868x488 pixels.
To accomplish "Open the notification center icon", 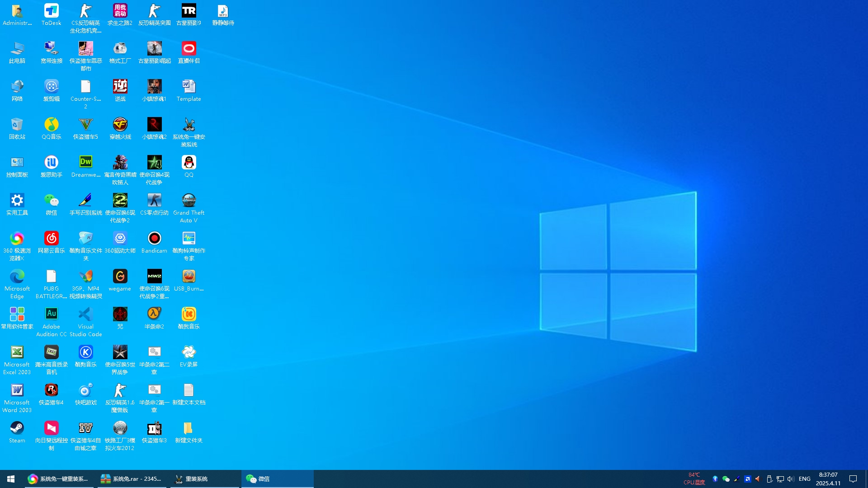I will click(x=853, y=479).
